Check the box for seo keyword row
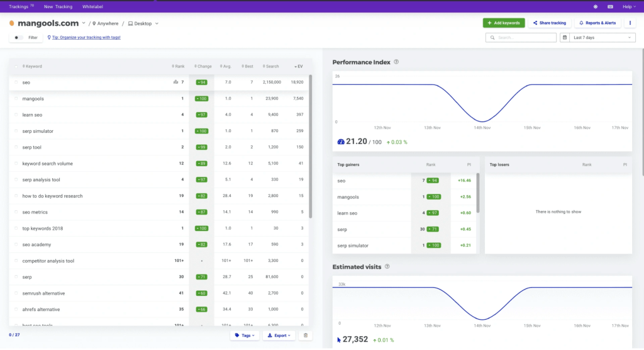Image resolution: width=644 pixels, height=350 pixels. [x=16, y=82]
